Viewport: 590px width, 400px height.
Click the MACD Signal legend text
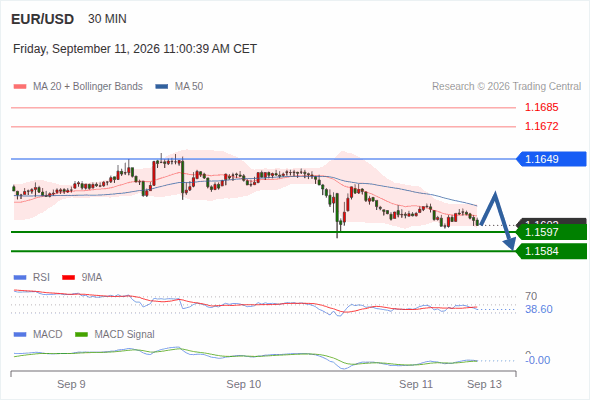(x=124, y=335)
